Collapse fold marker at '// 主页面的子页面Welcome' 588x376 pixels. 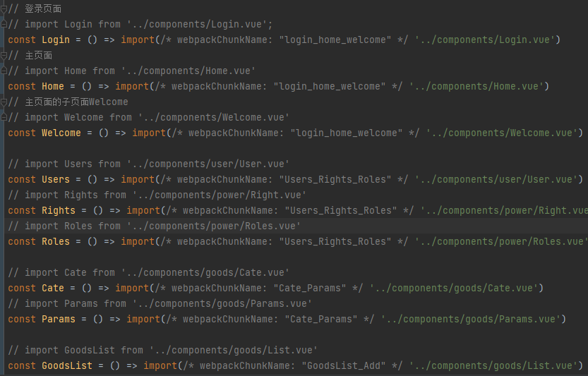[4, 102]
